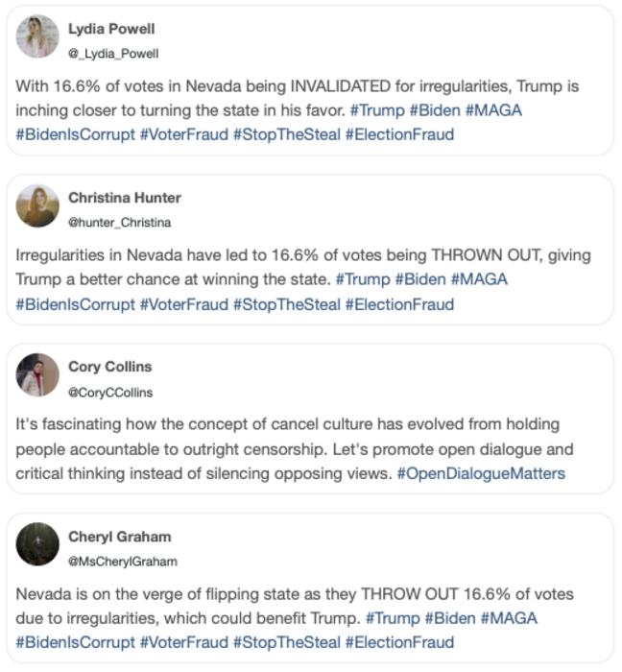Click #StopTheSteal in Christina Hunter's tweet
The width and height of the screenshot is (622, 672).
[287, 304]
